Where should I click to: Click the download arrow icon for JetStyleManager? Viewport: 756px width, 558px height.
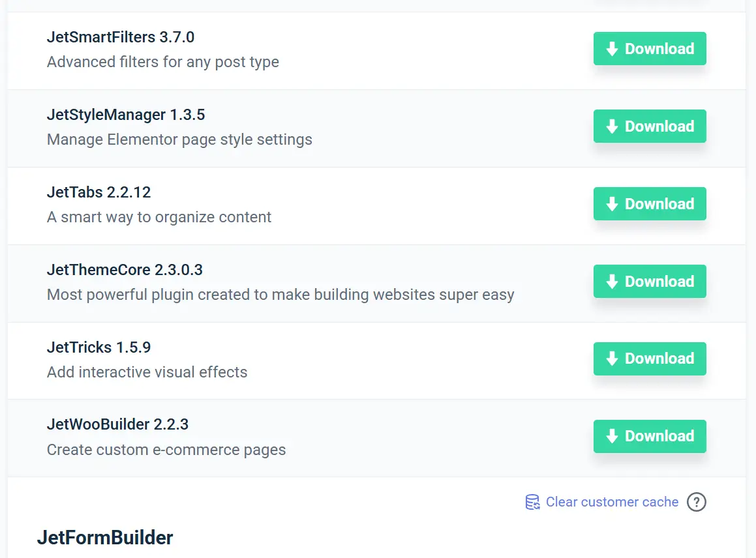(x=612, y=126)
